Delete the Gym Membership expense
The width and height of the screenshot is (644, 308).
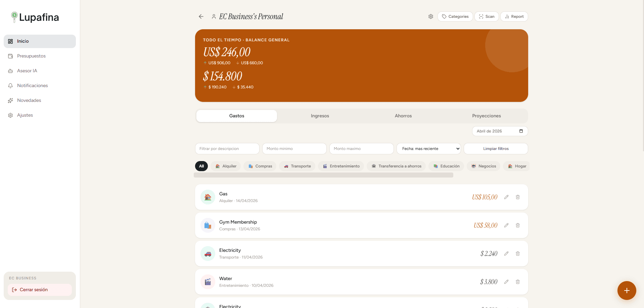pos(518,225)
